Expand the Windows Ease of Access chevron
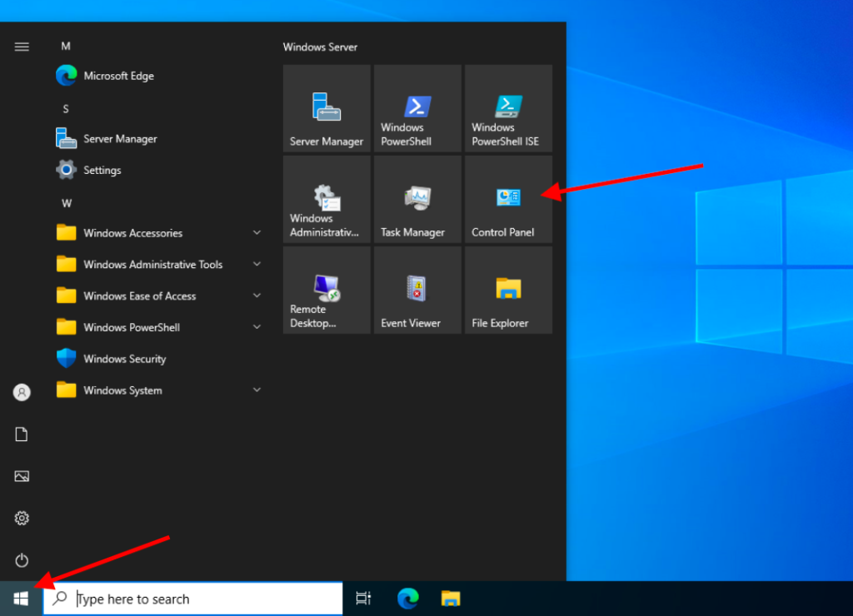The width and height of the screenshot is (853, 616). pos(257,296)
